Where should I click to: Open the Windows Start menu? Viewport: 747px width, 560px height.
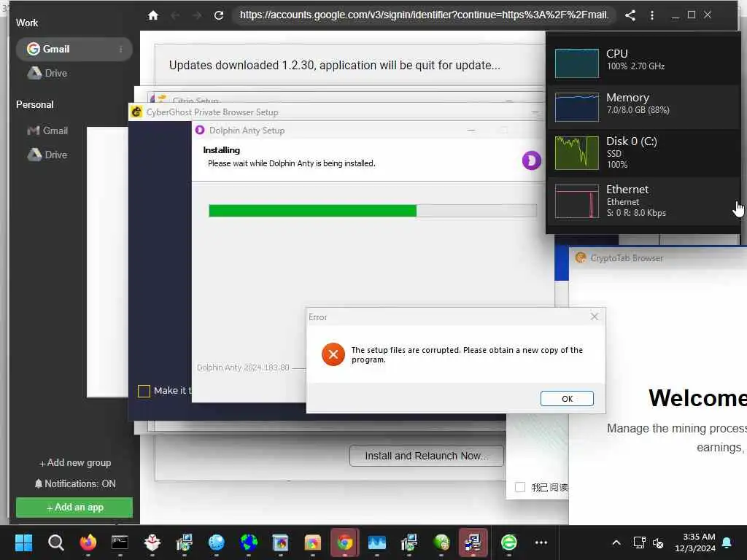coord(24,542)
